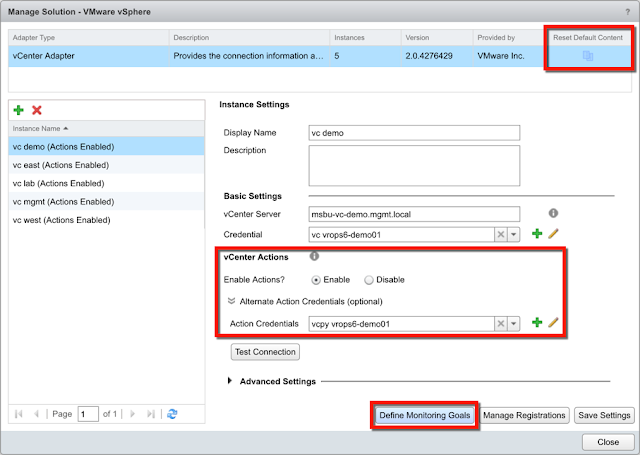Select vc lab instance row
The height and width of the screenshot is (455, 640).
pos(106,183)
